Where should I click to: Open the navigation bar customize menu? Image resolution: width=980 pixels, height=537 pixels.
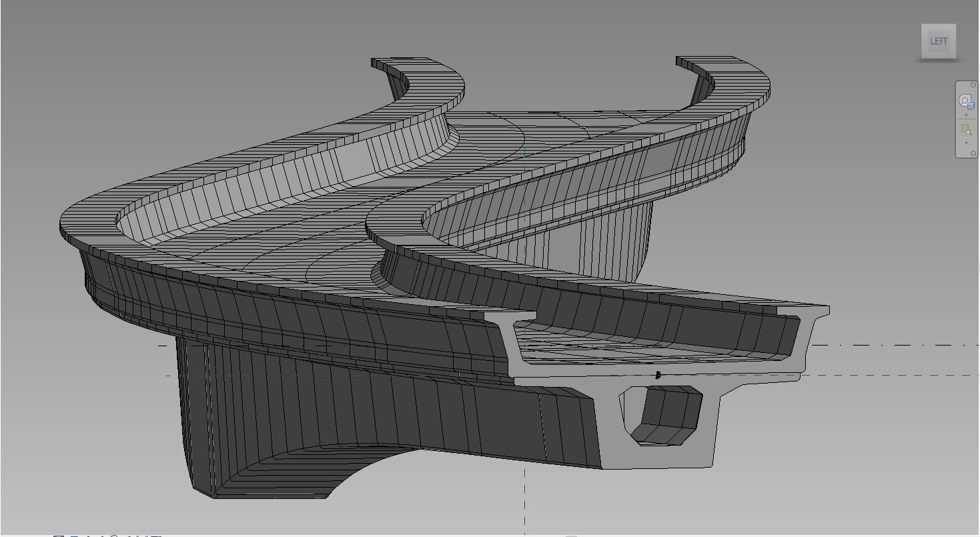pyautogui.click(x=973, y=153)
